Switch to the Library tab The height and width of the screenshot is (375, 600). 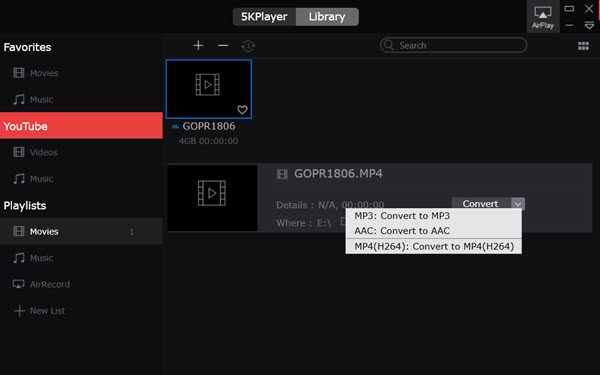tap(327, 17)
